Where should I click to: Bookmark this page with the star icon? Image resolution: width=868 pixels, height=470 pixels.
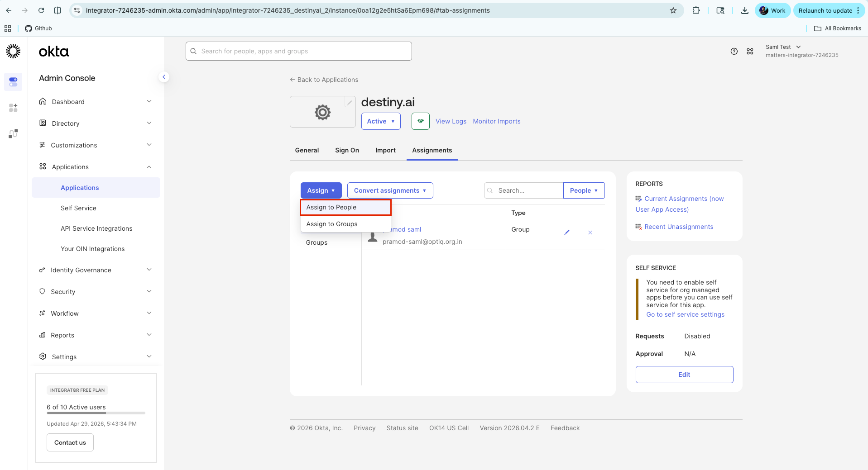pyautogui.click(x=673, y=10)
